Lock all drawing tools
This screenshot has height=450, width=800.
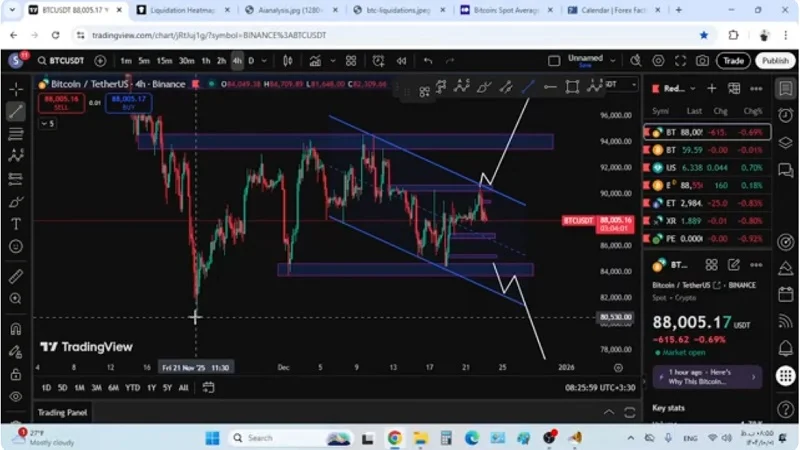[x=16, y=374]
